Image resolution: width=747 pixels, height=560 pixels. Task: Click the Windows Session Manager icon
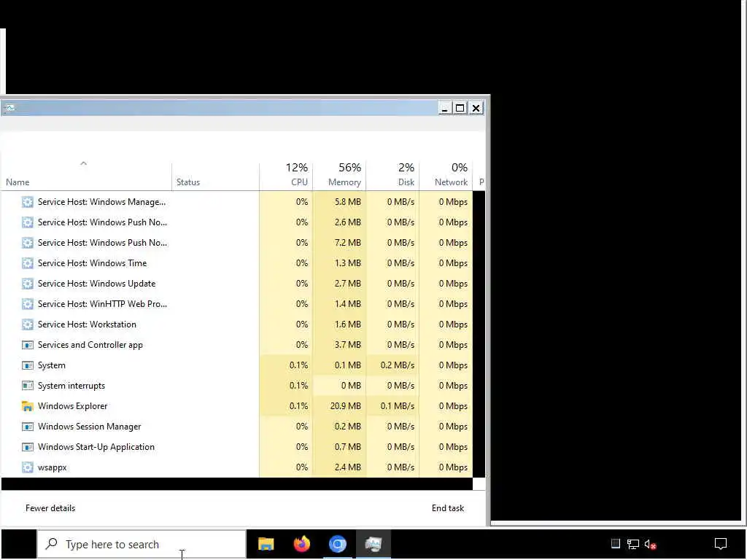point(28,427)
